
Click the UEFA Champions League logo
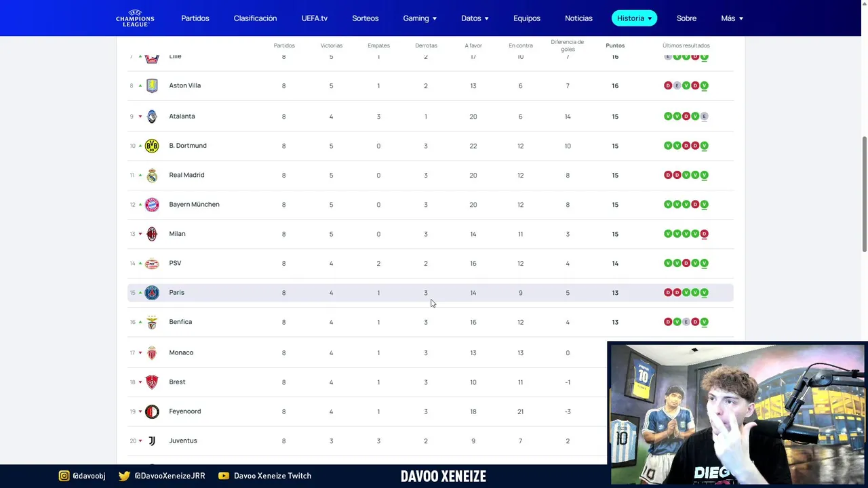coord(135,18)
